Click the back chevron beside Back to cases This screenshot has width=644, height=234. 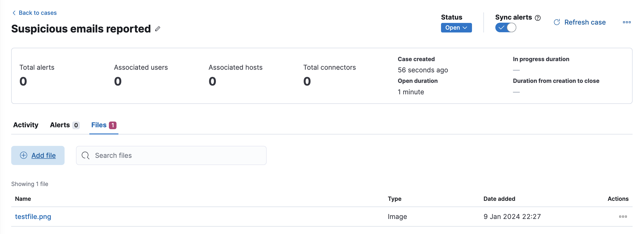point(14,13)
